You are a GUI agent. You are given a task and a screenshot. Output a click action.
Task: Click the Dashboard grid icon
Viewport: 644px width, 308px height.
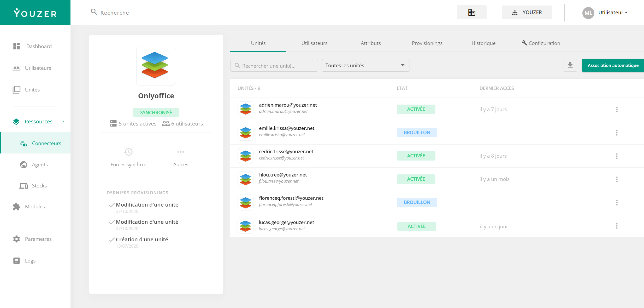pos(16,46)
